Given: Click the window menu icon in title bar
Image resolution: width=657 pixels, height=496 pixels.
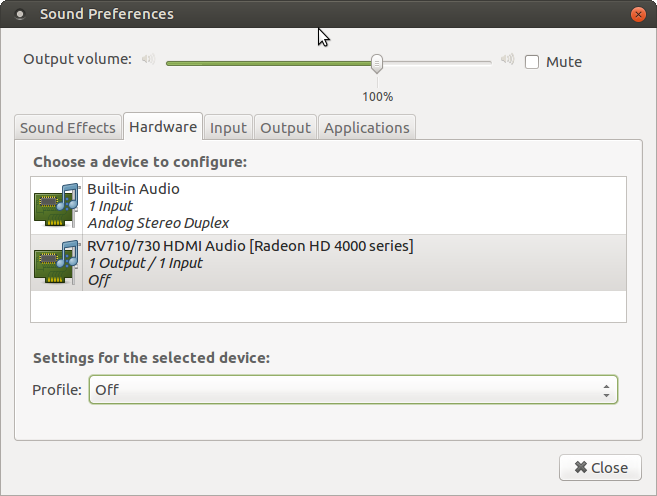Looking at the screenshot, I should pyautogui.click(x=20, y=15).
